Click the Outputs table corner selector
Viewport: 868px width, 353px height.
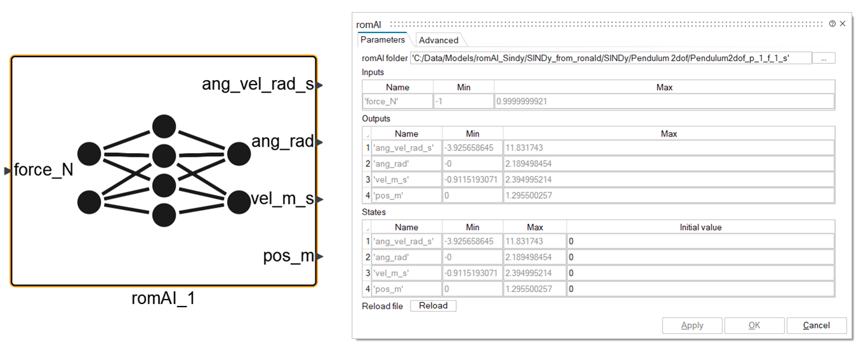(x=367, y=134)
